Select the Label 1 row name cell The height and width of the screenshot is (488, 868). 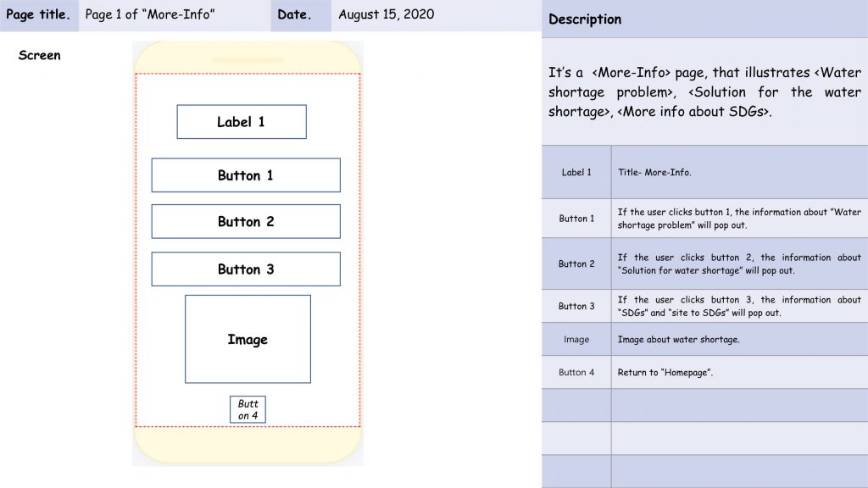pyautogui.click(x=576, y=172)
